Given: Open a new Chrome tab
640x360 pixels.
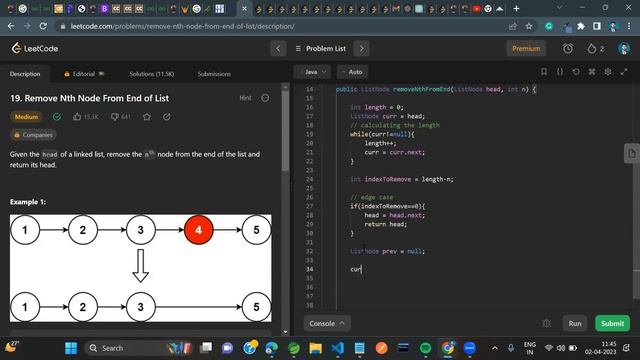Looking at the screenshot, I should tap(516, 8).
